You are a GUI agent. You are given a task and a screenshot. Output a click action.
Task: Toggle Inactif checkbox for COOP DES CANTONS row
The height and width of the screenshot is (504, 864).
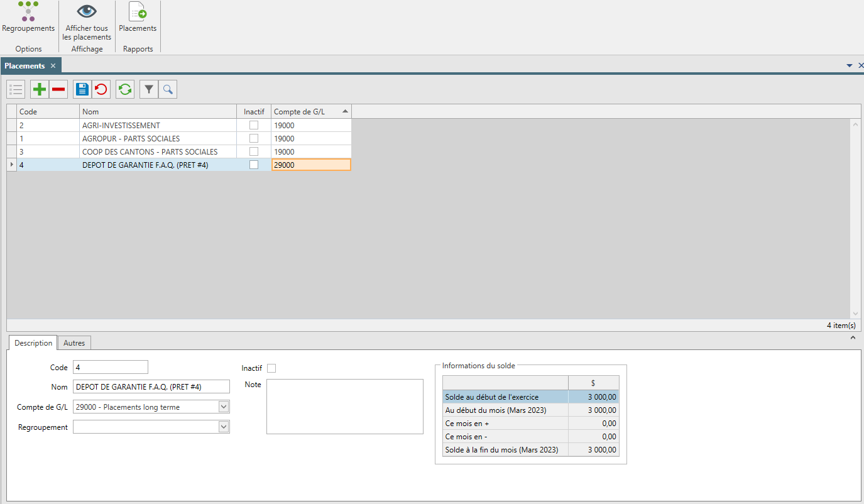(x=254, y=151)
